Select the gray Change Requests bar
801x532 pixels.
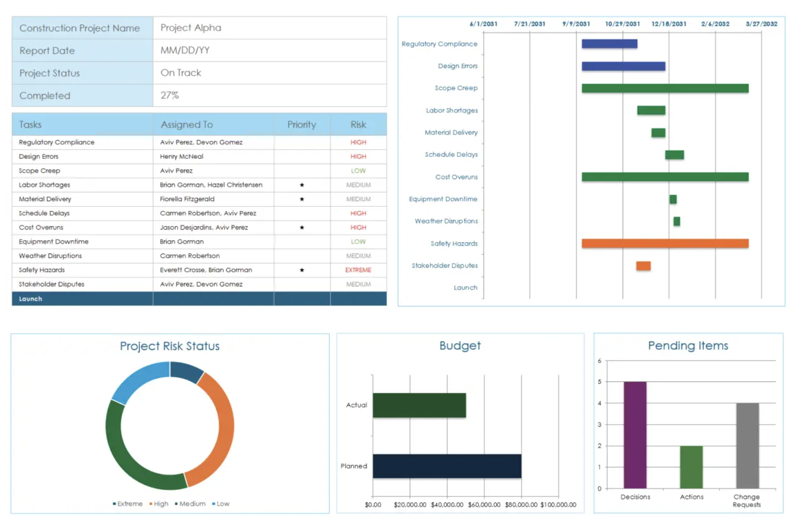(747, 446)
